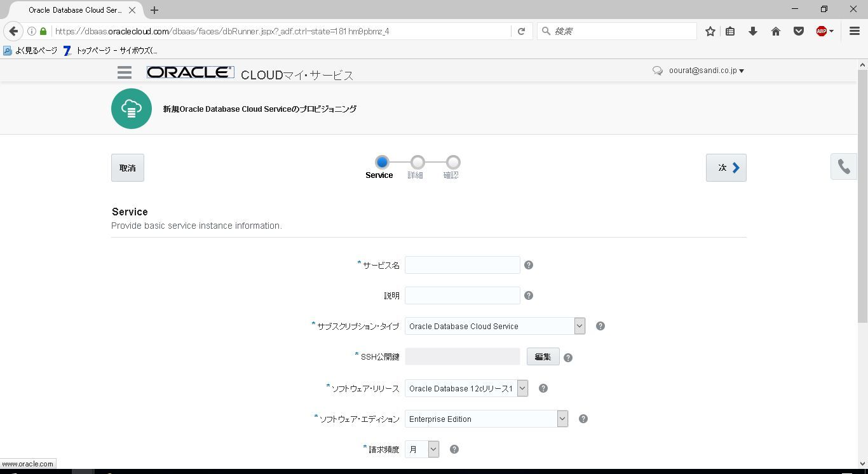Go back with the browser back arrow
This screenshot has height=474, width=868.
click(x=13, y=31)
